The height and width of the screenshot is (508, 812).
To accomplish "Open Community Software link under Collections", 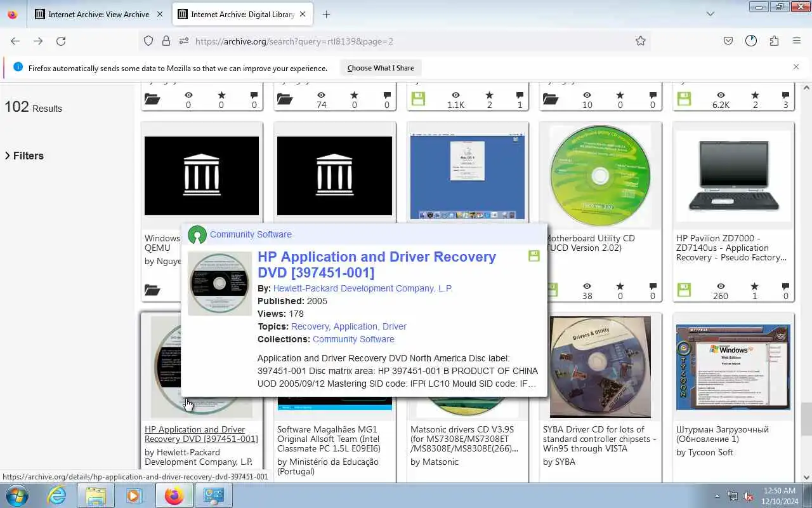I will (353, 339).
